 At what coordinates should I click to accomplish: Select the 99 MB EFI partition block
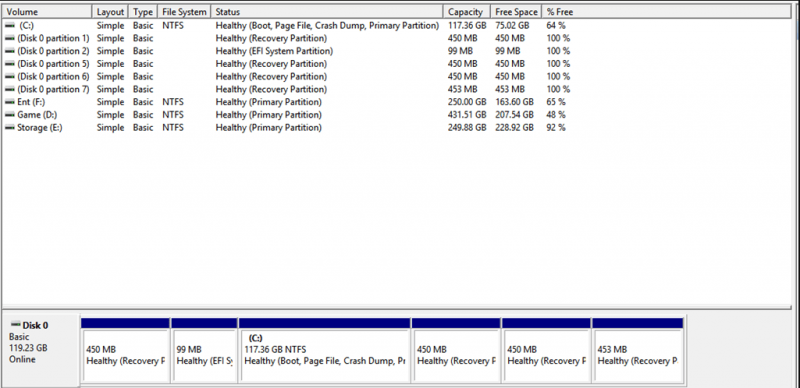pos(204,350)
